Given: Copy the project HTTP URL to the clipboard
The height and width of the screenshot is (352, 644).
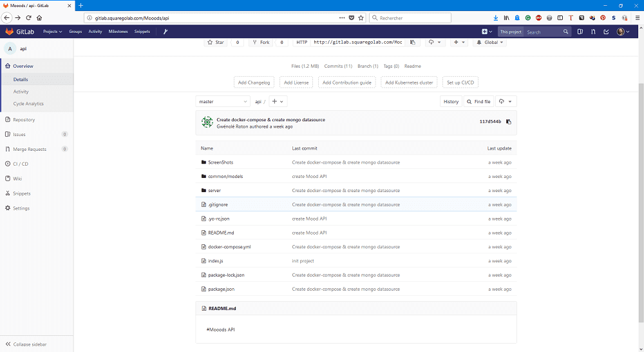Looking at the screenshot, I should (413, 43).
